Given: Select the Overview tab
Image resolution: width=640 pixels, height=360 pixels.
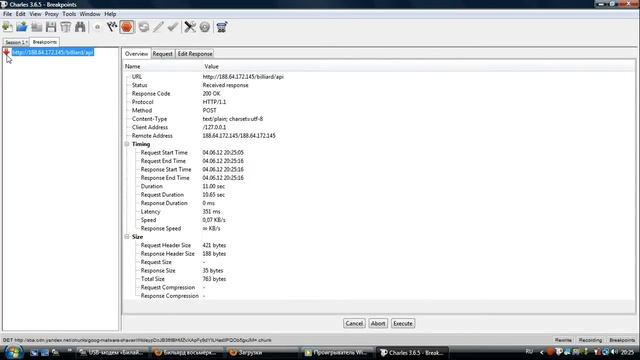Looking at the screenshot, I should 136,54.
